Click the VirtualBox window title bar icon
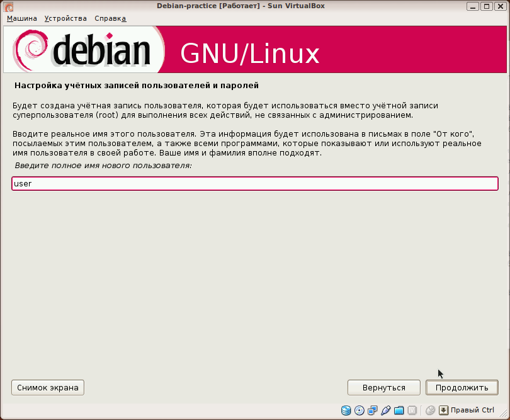This screenshot has width=510, height=420. click(9, 6)
